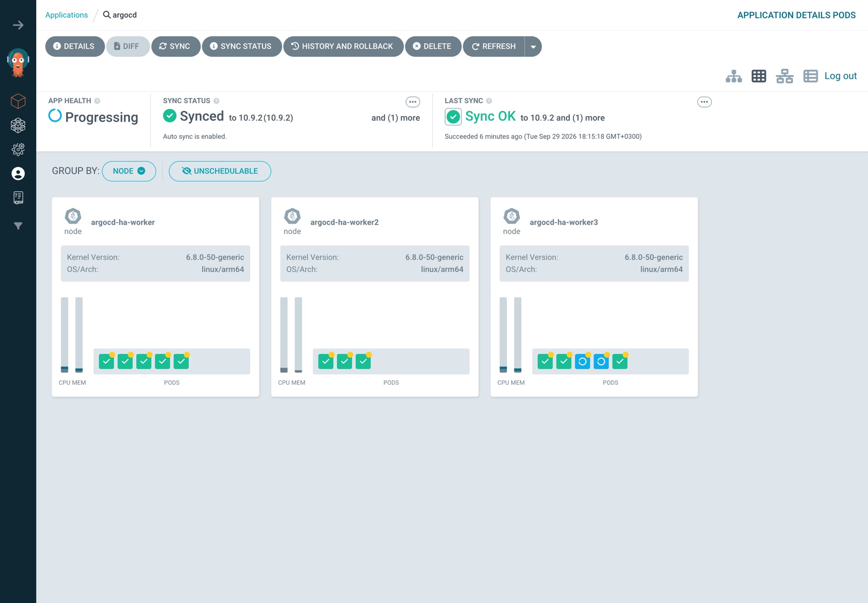Image resolution: width=868 pixels, height=603 pixels.
Task: Open SYNC STATUS panel
Action: (x=241, y=47)
